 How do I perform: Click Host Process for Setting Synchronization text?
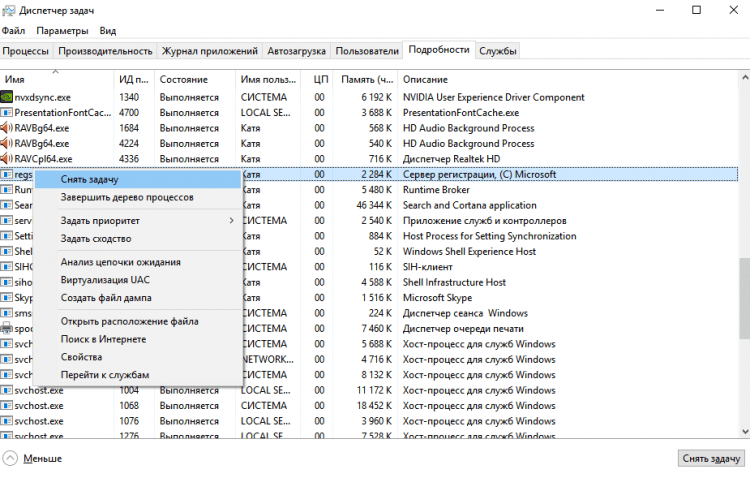coord(489,236)
